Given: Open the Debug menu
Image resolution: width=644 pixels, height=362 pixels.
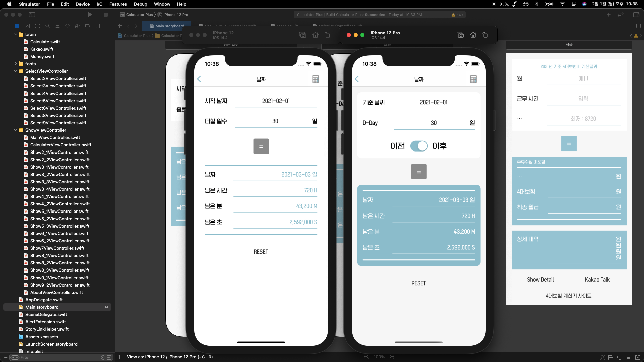Looking at the screenshot, I should [140, 4].
